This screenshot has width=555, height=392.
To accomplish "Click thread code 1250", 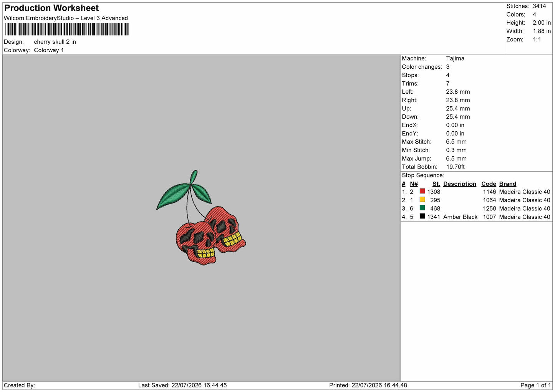I will (489, 209).
